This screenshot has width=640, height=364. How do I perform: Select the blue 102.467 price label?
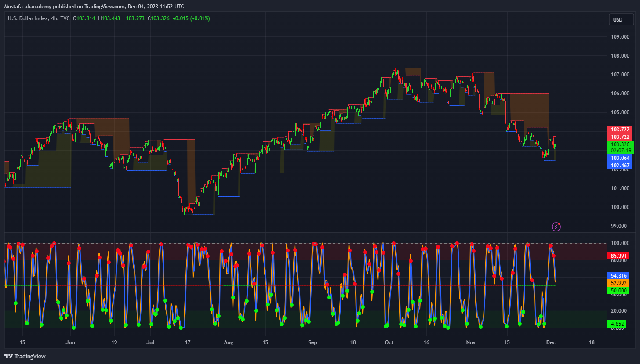point(620,166)
